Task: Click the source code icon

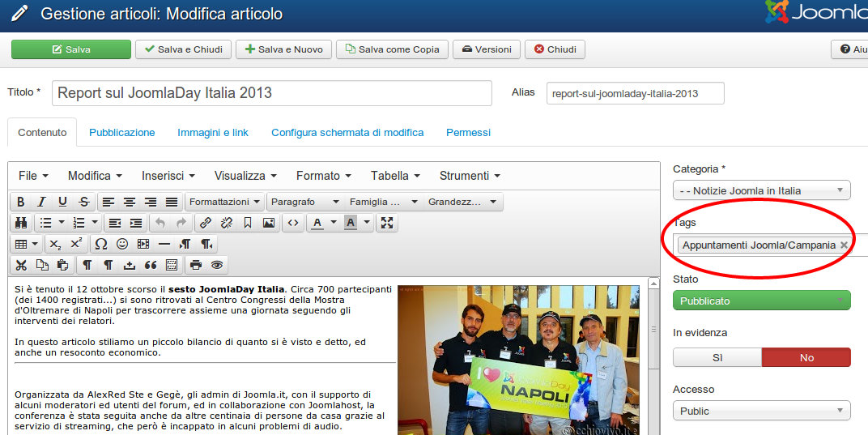Action: (294, 223)
